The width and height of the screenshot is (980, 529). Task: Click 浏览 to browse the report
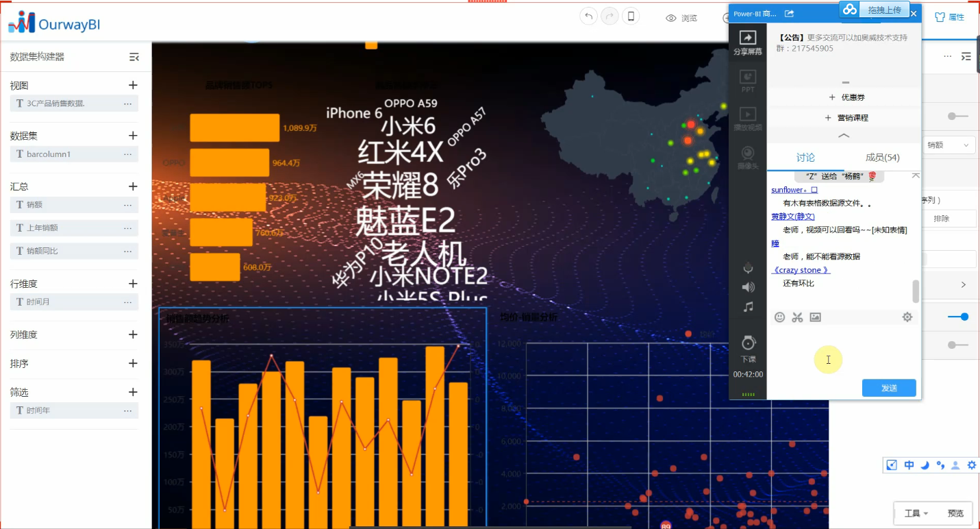tap(681, 18)
